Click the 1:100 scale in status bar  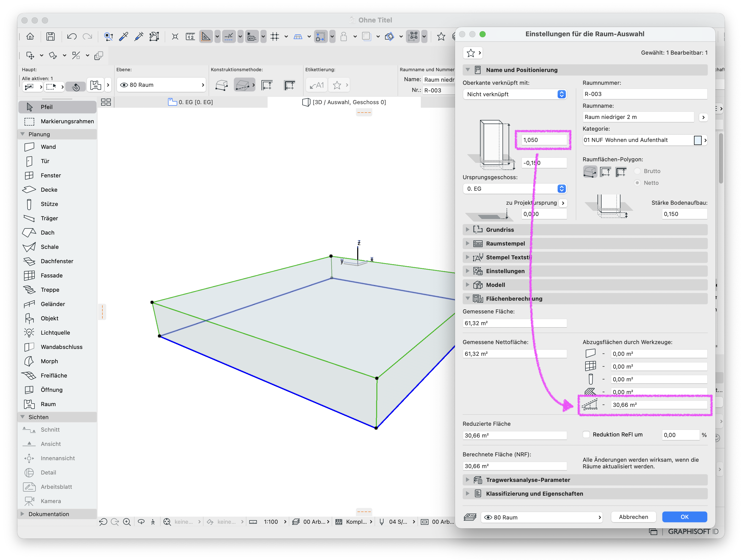coord(271,522)
